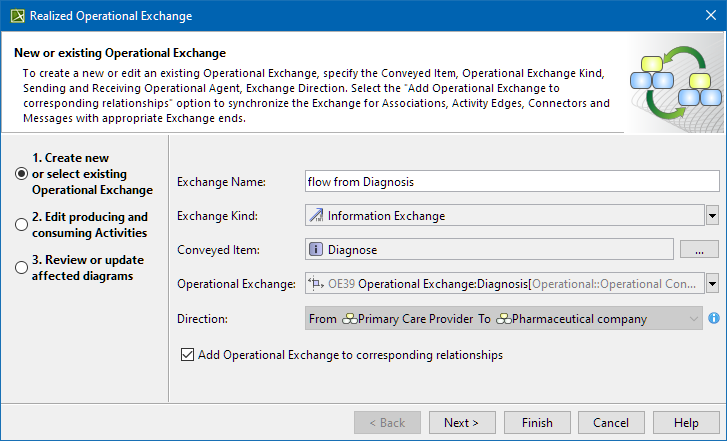Toggle Add Operational Exchange to corresponding relationships
The width and height of the screenshot is (727, 441).
[187, 354]
